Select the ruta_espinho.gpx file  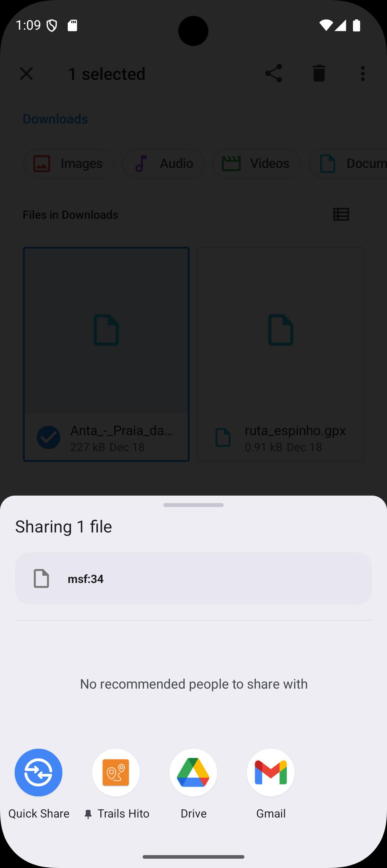[281, 354]
